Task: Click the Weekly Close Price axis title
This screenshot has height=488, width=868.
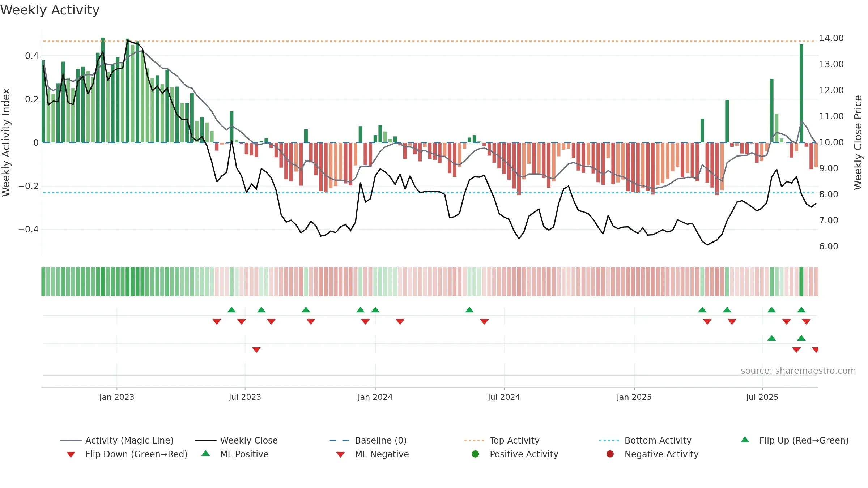Action: 858,142
